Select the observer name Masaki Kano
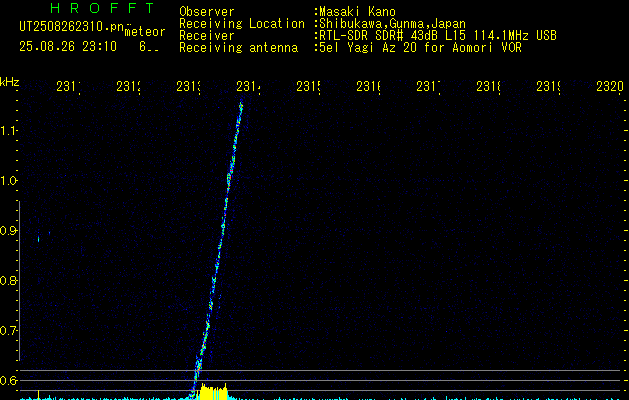The width and height of the screenshot is (629, 400). (357, 12)
